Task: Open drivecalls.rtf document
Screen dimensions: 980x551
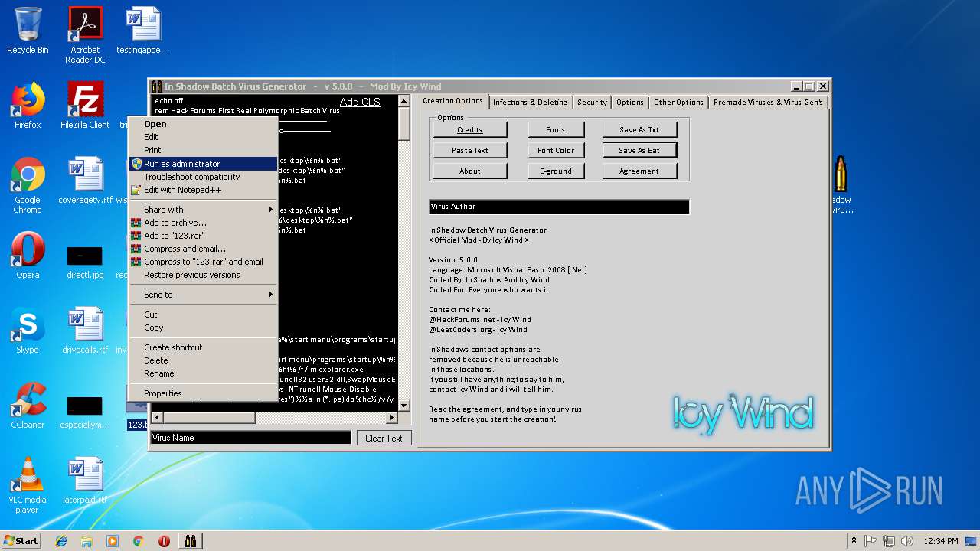Action: pos(85,331)
